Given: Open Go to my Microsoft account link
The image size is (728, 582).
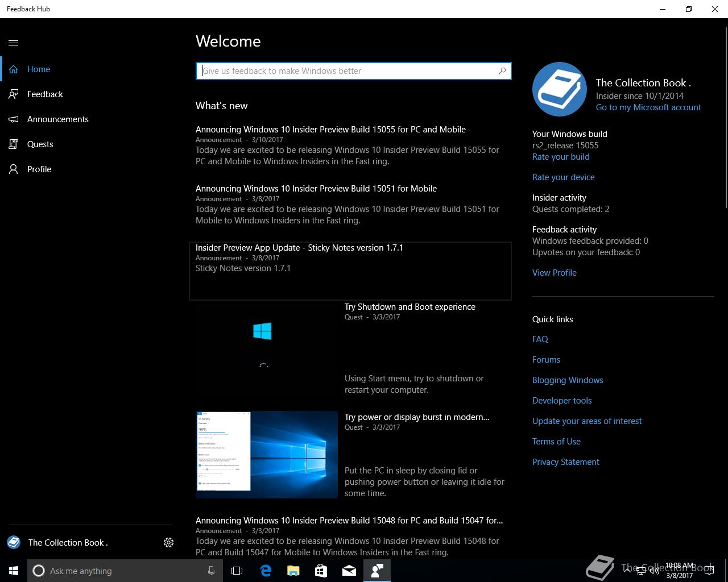Looking at the screenshot, I should click(648, 107).
